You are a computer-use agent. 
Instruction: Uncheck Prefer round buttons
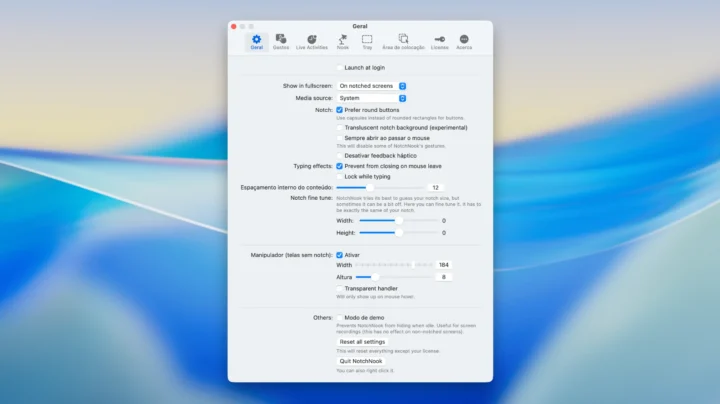click(340, 110)
